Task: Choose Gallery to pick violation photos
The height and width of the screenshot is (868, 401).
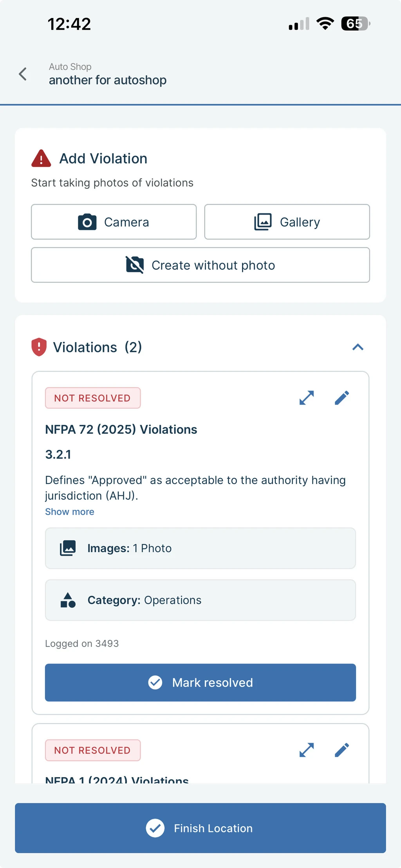Action: click(x=287, y=222)
